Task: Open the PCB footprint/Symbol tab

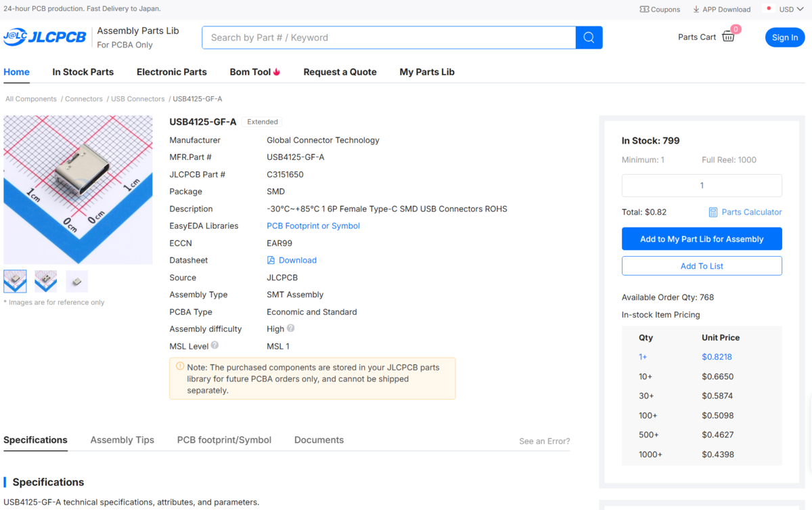Action: (224, 440)
